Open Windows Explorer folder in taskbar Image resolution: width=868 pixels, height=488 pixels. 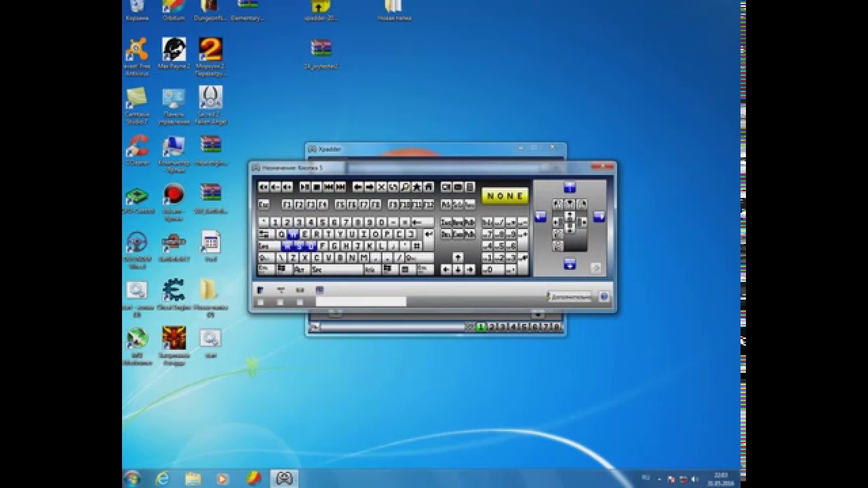[x=193, y=479]
